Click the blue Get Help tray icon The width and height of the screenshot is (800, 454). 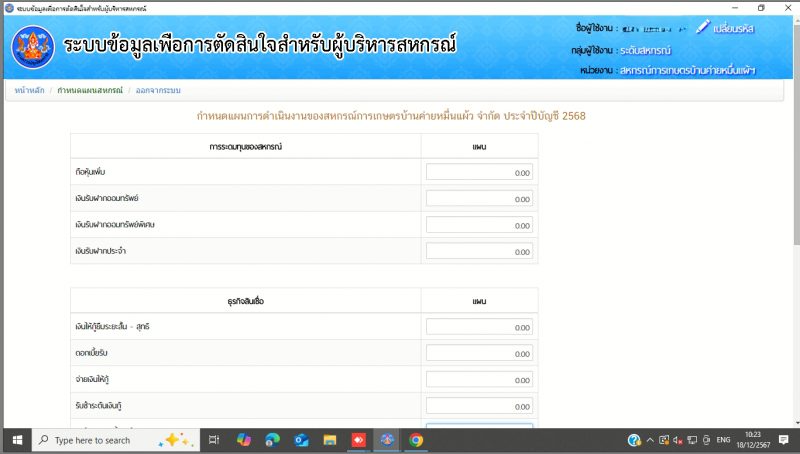[634, 440]
